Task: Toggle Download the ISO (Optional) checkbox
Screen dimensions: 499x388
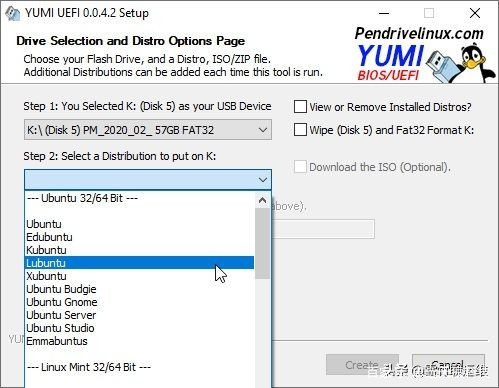Action: [x=300, y=167]
